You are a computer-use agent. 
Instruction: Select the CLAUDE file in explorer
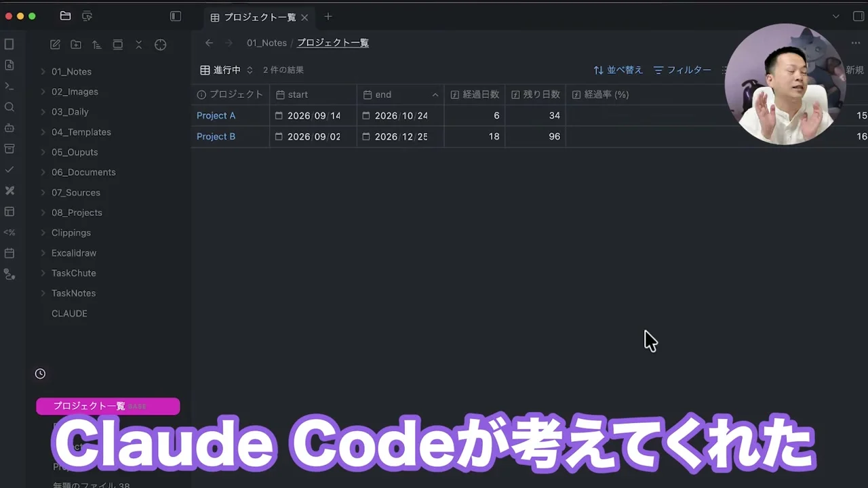click(x=69, y=314)
